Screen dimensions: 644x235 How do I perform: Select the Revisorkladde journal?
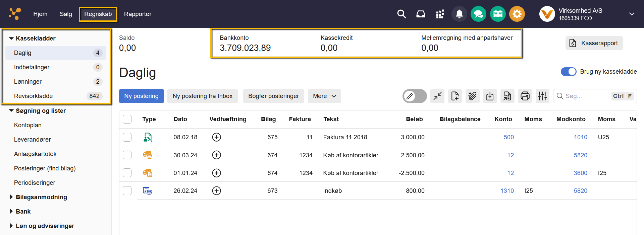click(34, 96)
